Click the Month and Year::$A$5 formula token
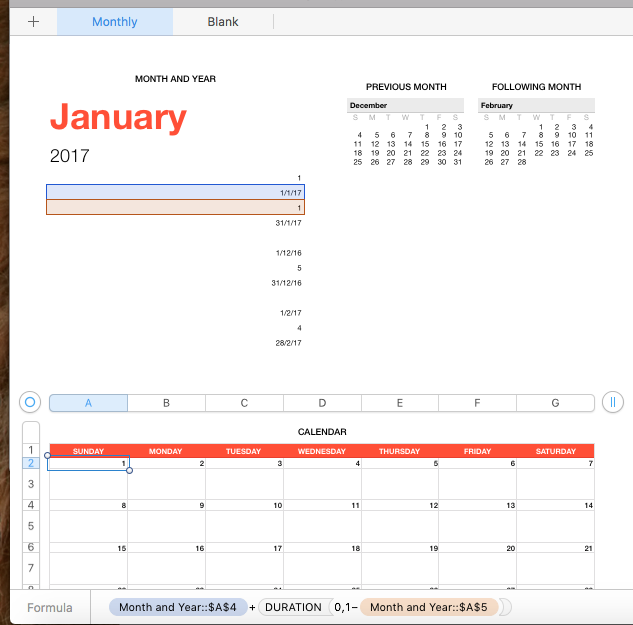The width and height of the screenshot is (633, 625). 429,607
